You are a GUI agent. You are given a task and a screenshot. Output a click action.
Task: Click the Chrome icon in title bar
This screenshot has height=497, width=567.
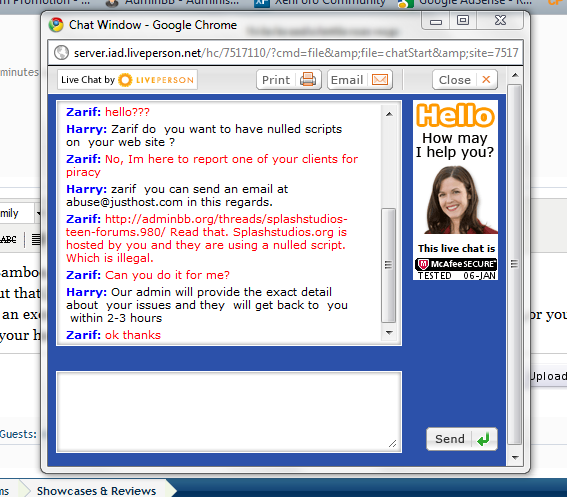point(56,25)
